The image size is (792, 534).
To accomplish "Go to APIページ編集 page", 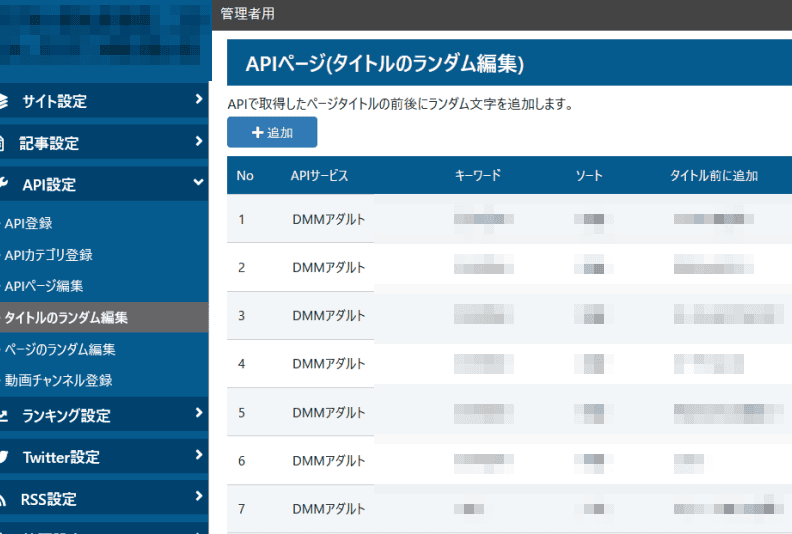I will click(43, 286).
